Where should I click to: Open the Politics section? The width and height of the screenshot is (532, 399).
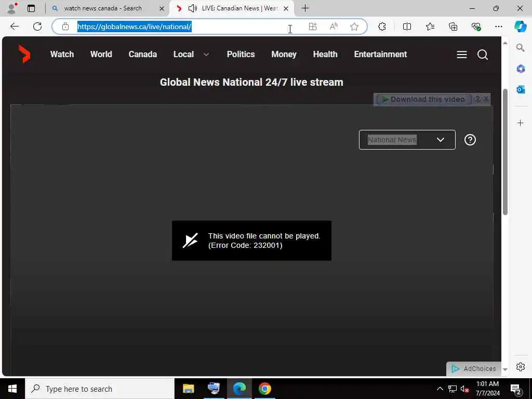[x=241, y=54]
